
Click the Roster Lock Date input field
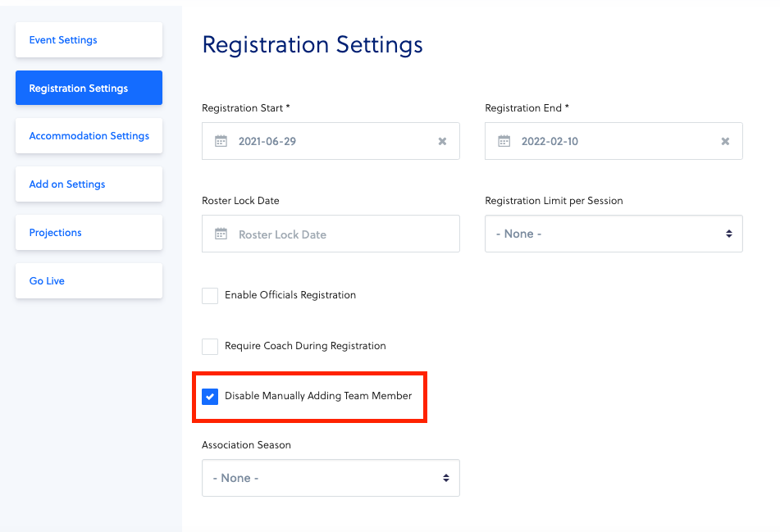pyautogui.click(x=331, y=234)
